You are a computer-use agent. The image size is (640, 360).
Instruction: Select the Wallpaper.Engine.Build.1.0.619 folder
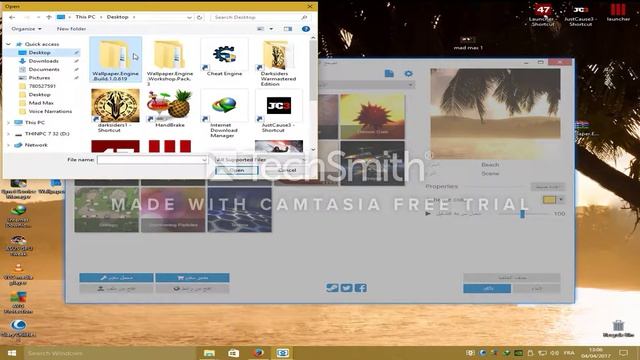click(116, 59)
